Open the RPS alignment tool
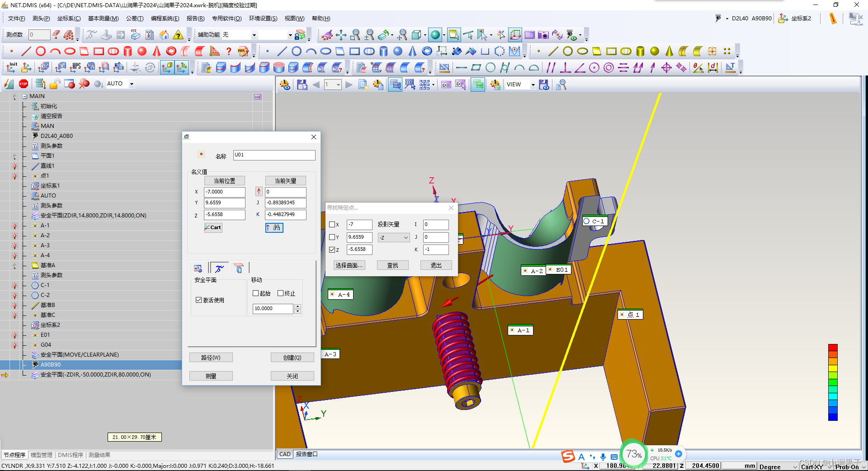The image size is (868, 471). (75, 67)
